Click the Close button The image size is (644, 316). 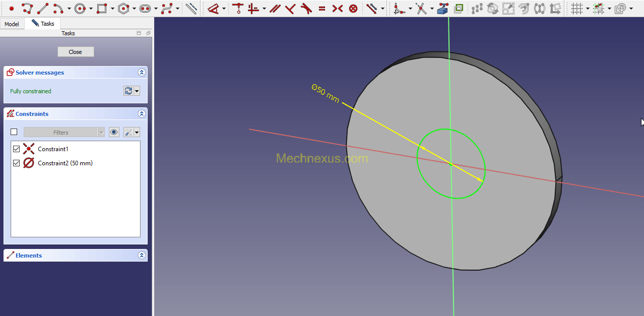pos(76,52)
